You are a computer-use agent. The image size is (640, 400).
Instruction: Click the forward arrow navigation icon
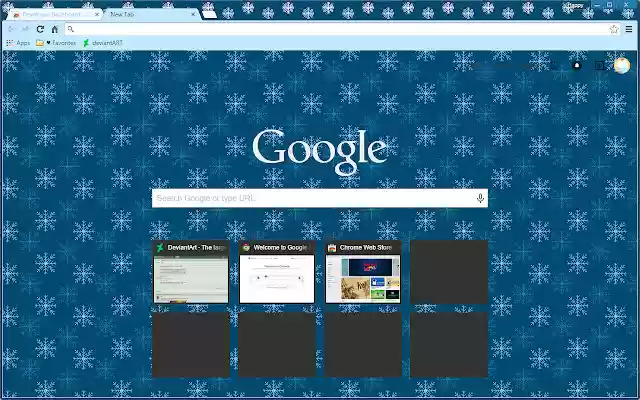[25, 29]
